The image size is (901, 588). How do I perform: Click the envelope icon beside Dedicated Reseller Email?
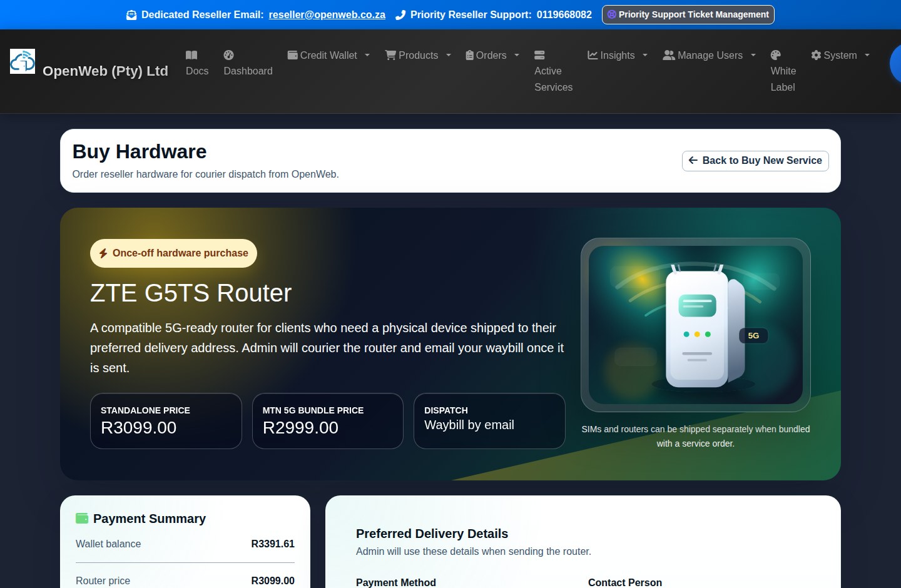point(131,15)
